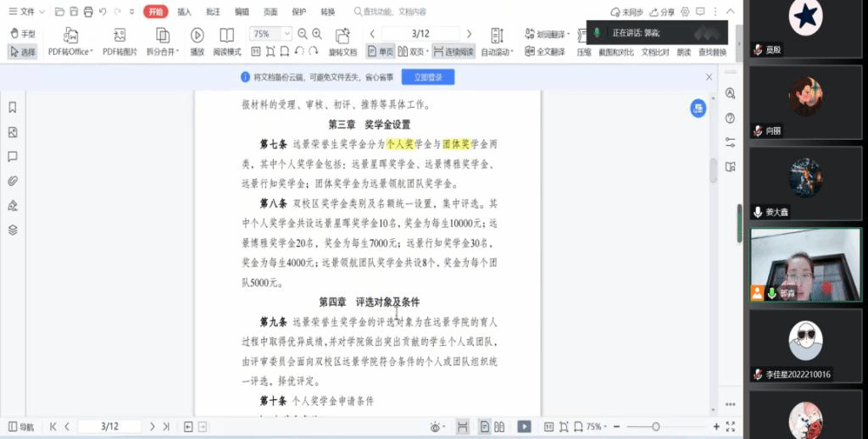Screen dimensions: 868x439
Task: Click the Rotate document icon
Action: click(342, 36)
